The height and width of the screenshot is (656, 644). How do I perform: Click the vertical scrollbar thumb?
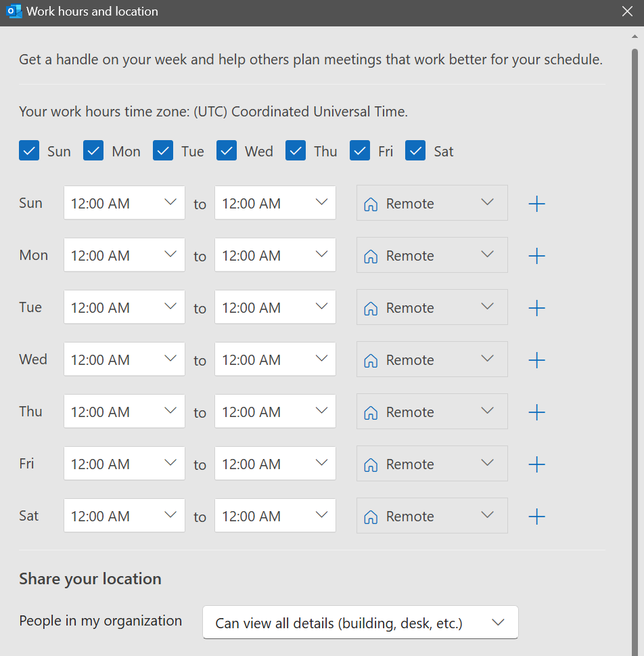click(635, 352)
